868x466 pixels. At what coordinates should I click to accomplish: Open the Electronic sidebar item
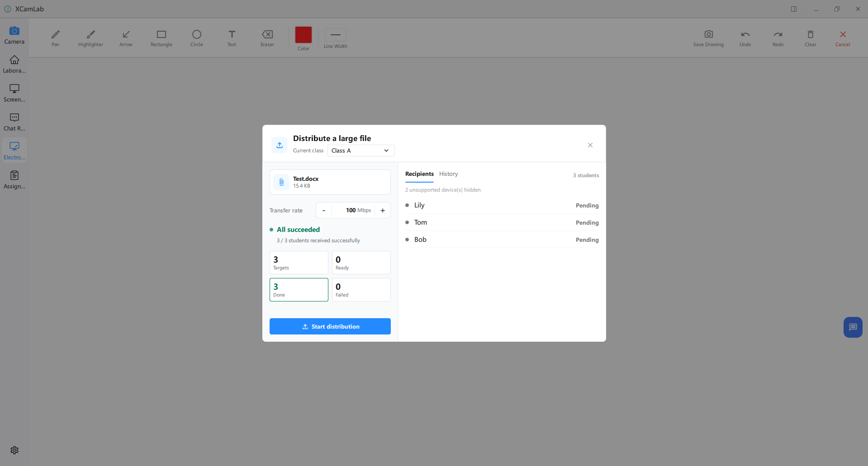coord(14,151)
